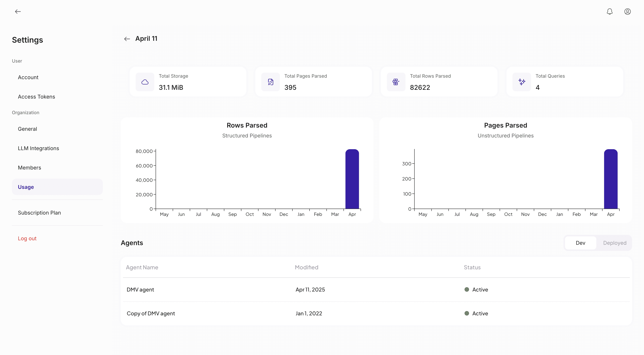The height and width of the screenshot is (355, 644).
Task: Open LLM Integrations settings
Action: [38, 148]
